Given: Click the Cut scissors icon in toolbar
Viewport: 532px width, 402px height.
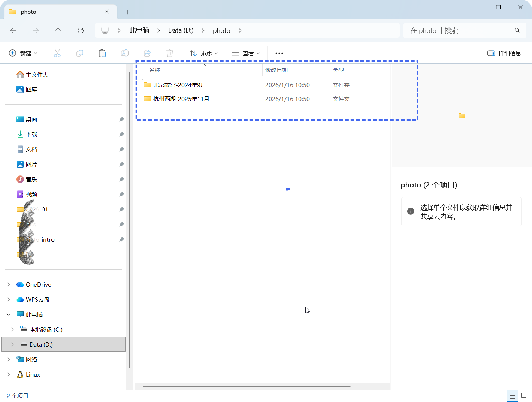Looking at the screenshot, I should tap(57, 53).
